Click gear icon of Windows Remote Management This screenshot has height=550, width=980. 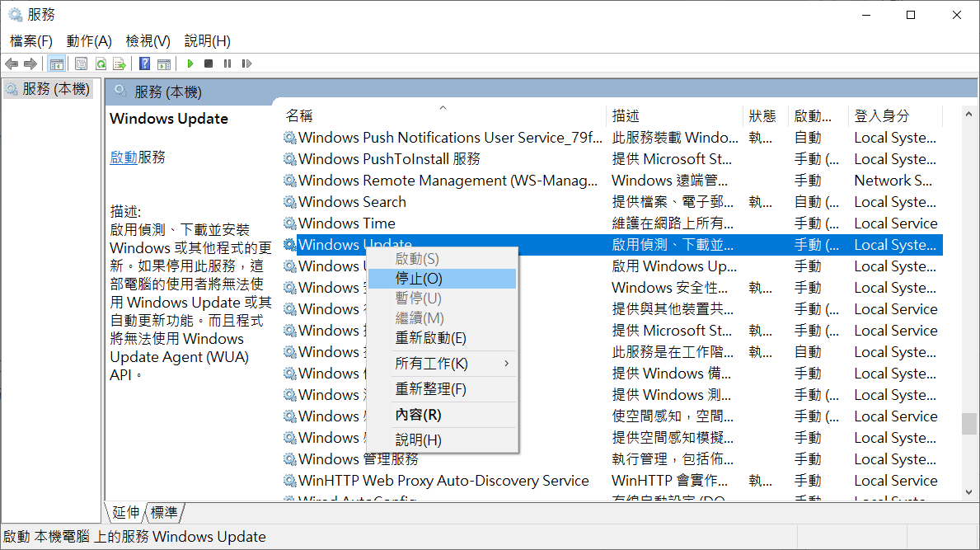[290, 181]
